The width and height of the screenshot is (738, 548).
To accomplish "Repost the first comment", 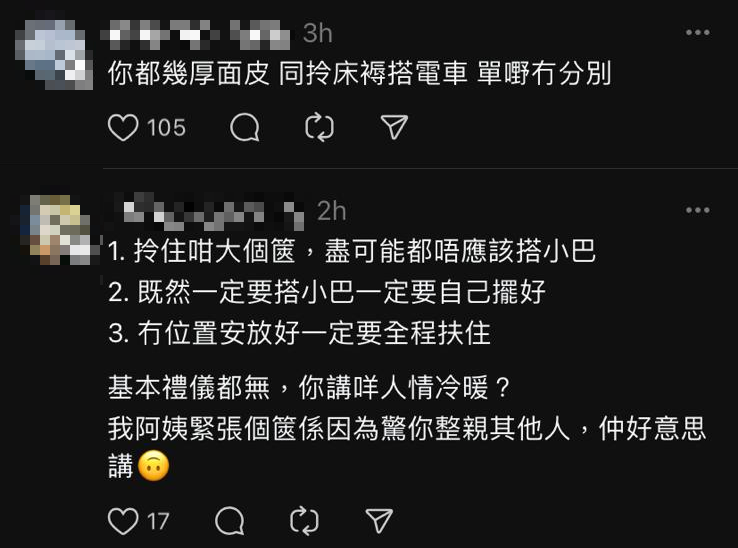I will [x=319, y=128].
